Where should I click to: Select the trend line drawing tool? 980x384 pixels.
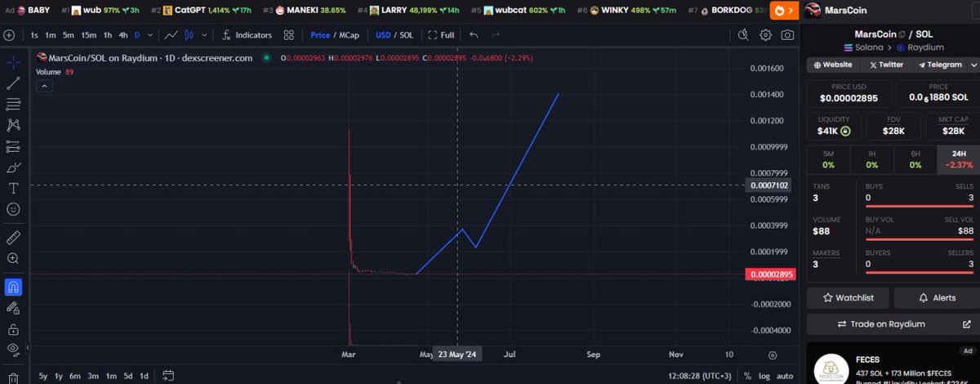[x=13, y=83]
